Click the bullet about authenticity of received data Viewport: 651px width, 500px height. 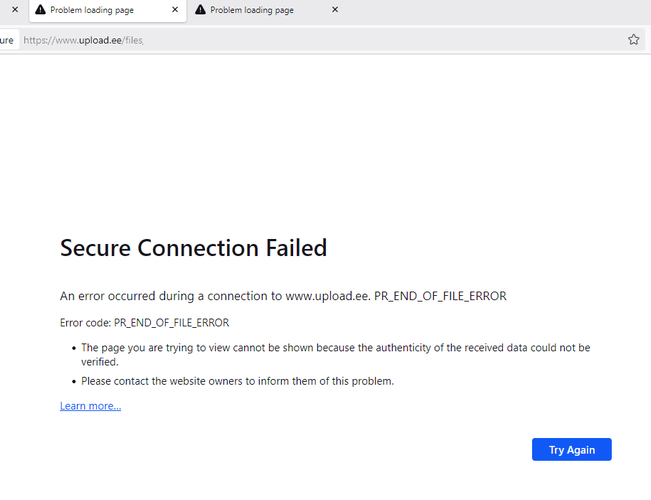[x=335, y=355]
